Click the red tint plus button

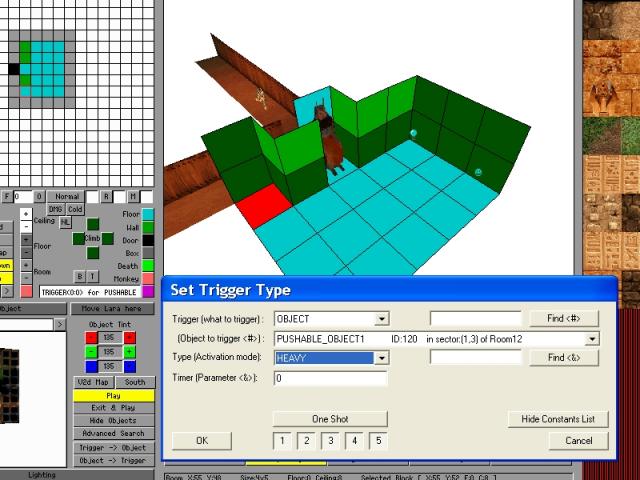pyautogui.click(x=130, y=338)
